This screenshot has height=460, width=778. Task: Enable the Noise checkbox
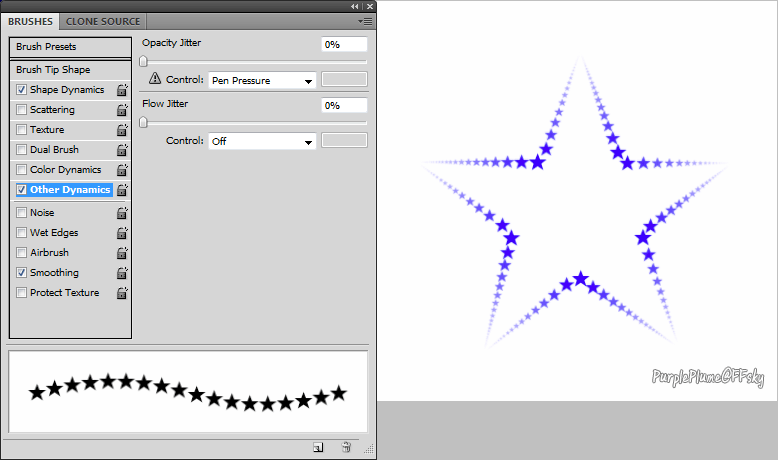pos(21,212)
